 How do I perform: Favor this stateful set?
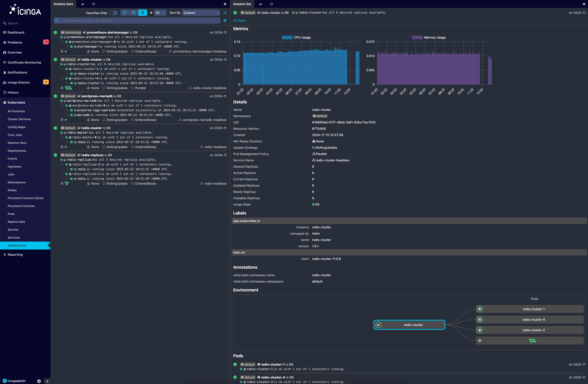coord(239,21)
